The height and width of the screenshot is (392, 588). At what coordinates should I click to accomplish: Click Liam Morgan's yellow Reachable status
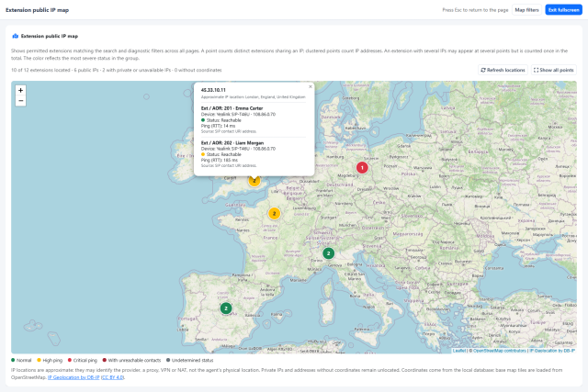point(221,154)
